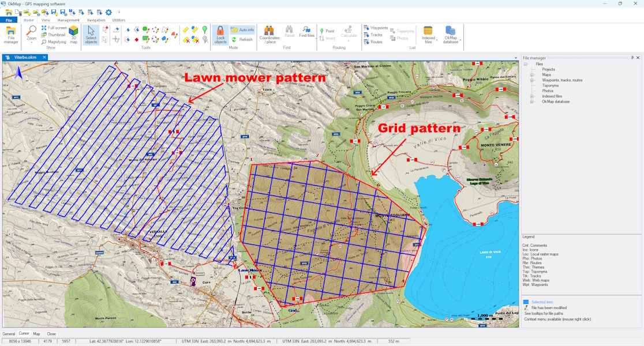This screenshot has height=346, width=644.
Task: Select the gray pin delete tool
Action: [204, 39]
